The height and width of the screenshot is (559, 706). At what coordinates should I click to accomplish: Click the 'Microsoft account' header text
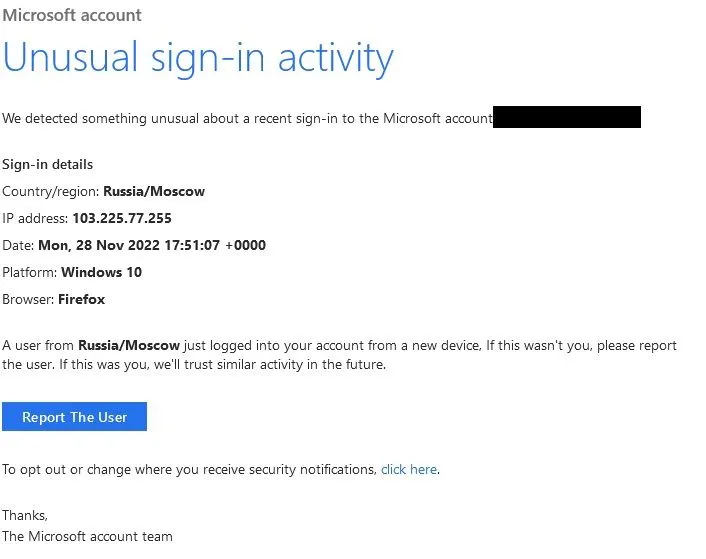point(72,15)
